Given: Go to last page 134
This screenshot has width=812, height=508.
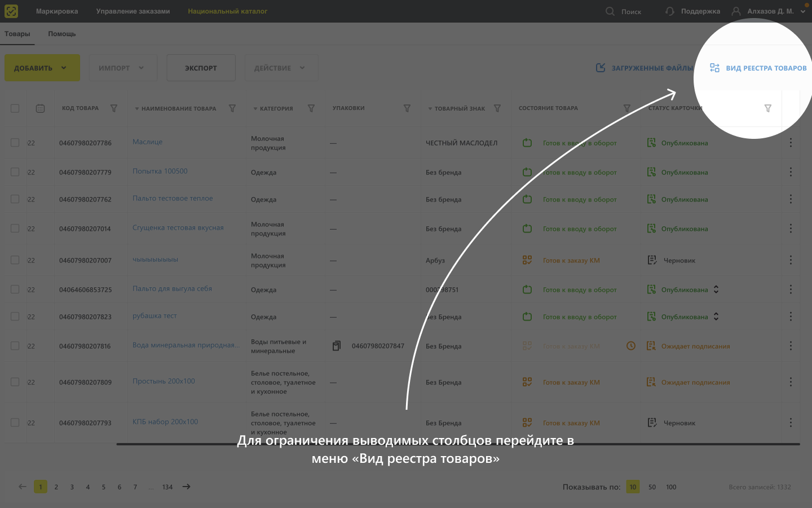Looking at the screenshot, I should pos(167,487).
